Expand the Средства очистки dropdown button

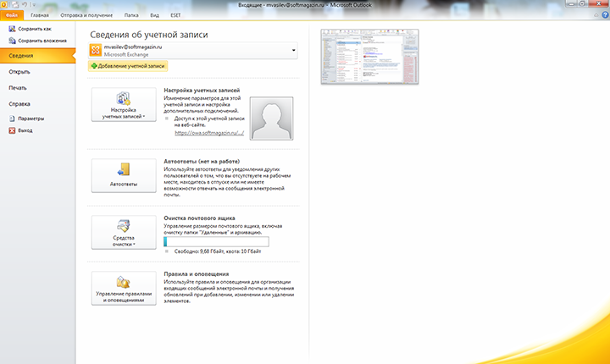[x=124, y=233]
